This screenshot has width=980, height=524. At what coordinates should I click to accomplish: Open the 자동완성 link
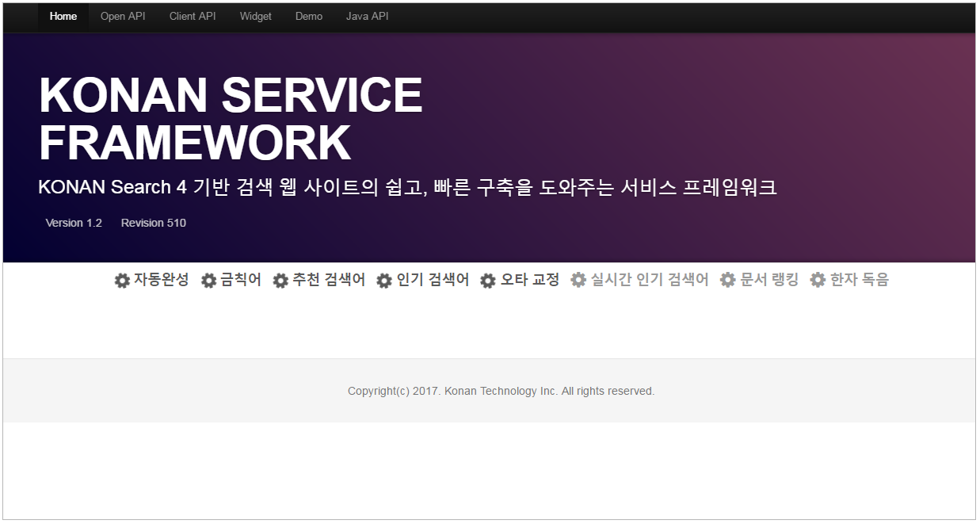coord(162,280)
